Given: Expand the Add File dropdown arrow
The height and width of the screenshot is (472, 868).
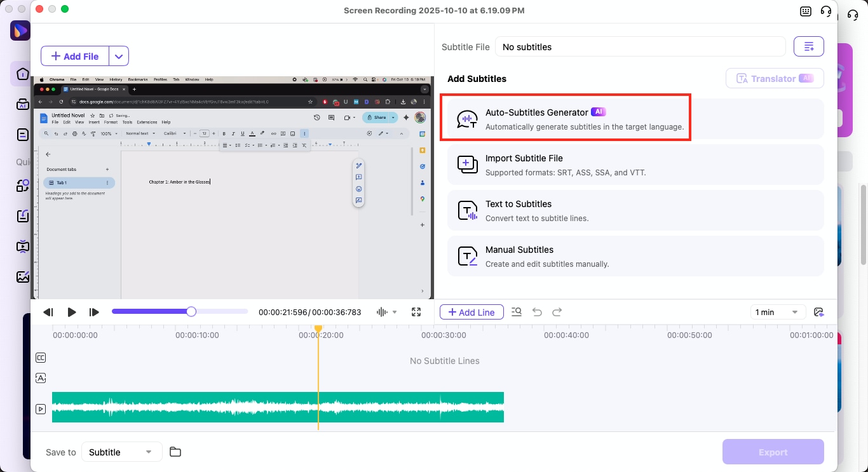Looking at the screenshot, I should (119, 56).
